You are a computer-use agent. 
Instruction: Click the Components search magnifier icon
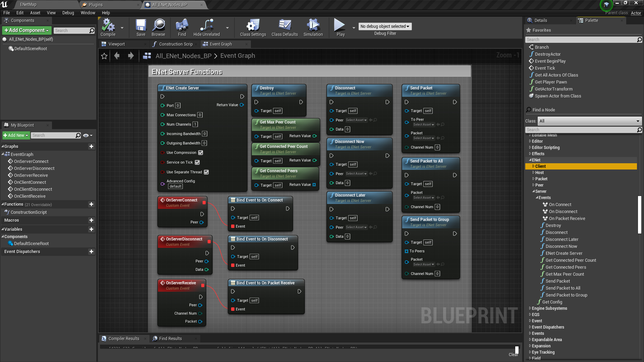tap(92, 31)
